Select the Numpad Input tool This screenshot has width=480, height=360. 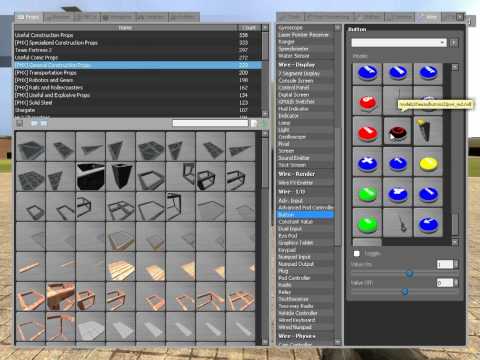305,257
